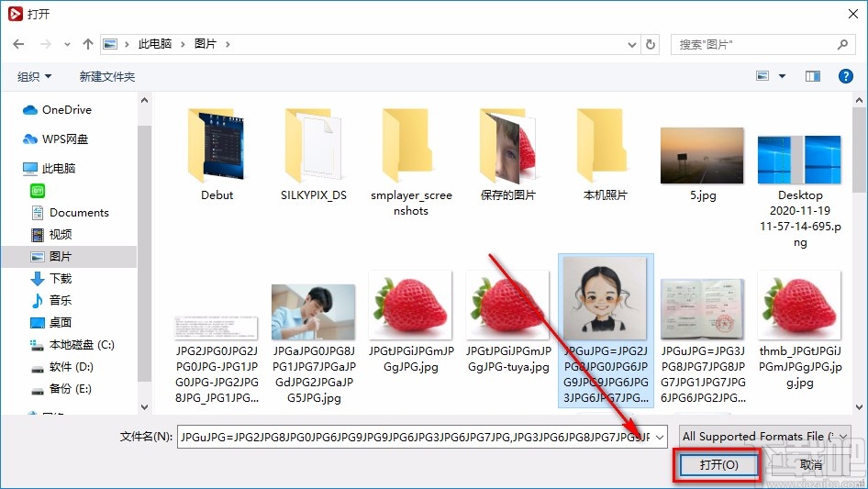The width and height of the screenshot is (868, 489).
Task: Open the recent locations dropdown arrow
Action: pos(67,45)
